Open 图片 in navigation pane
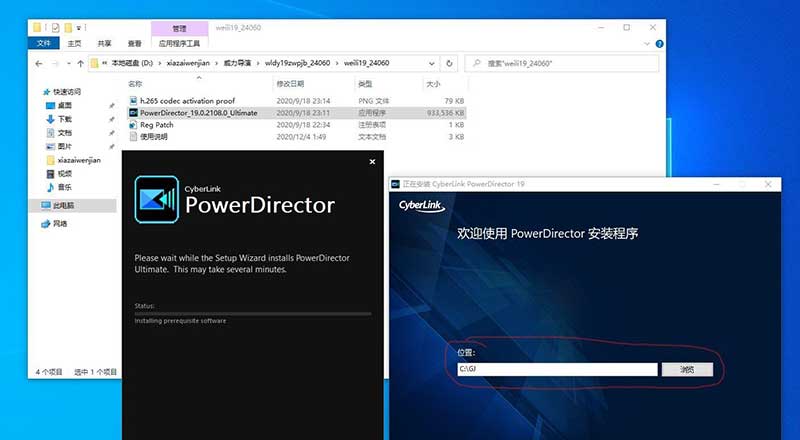Viewport: 800px width, 440px height. [65, 146]
